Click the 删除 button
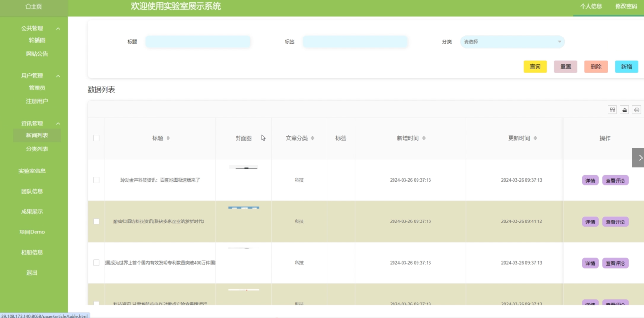Image resolution: width=644 pixels, height=318 pixels. (x=596, y=67)
